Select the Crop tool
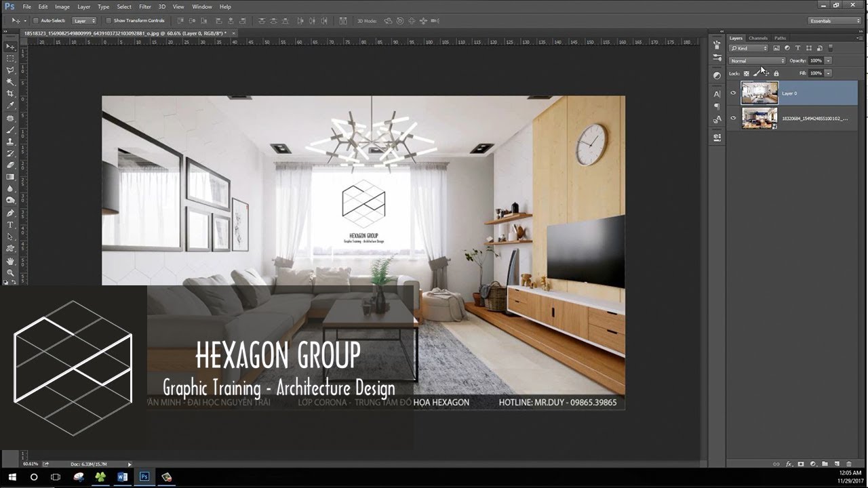This screenshot has width=868, height=488. coord(10,94)
